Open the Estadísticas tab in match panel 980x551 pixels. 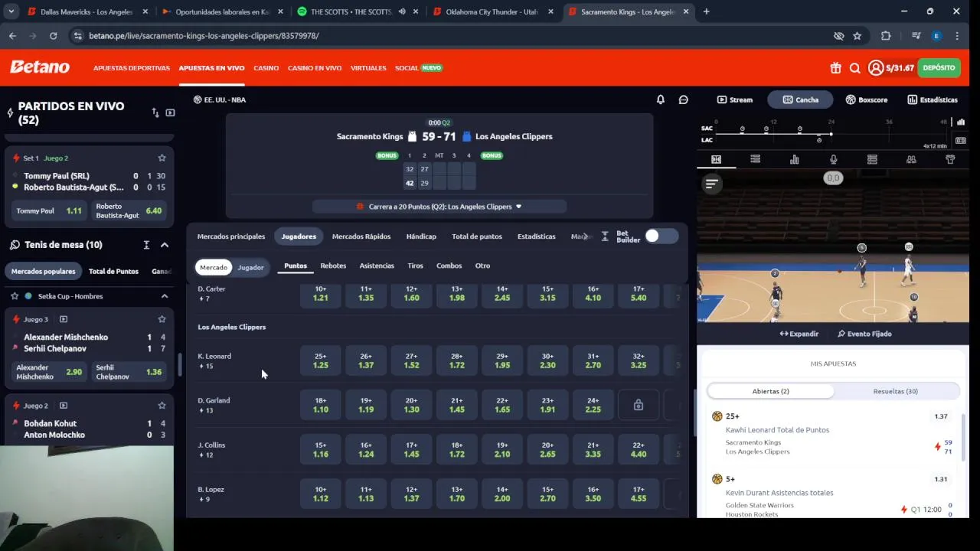[932, 99]
